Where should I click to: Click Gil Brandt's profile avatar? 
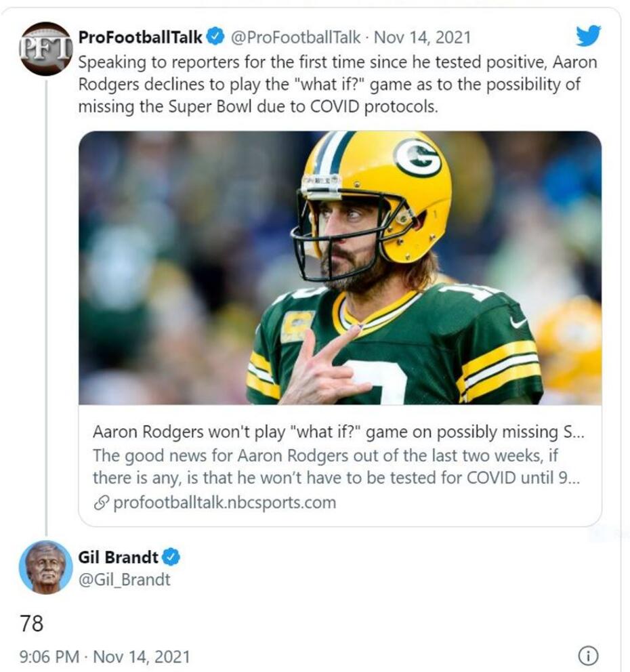point(45,568)
